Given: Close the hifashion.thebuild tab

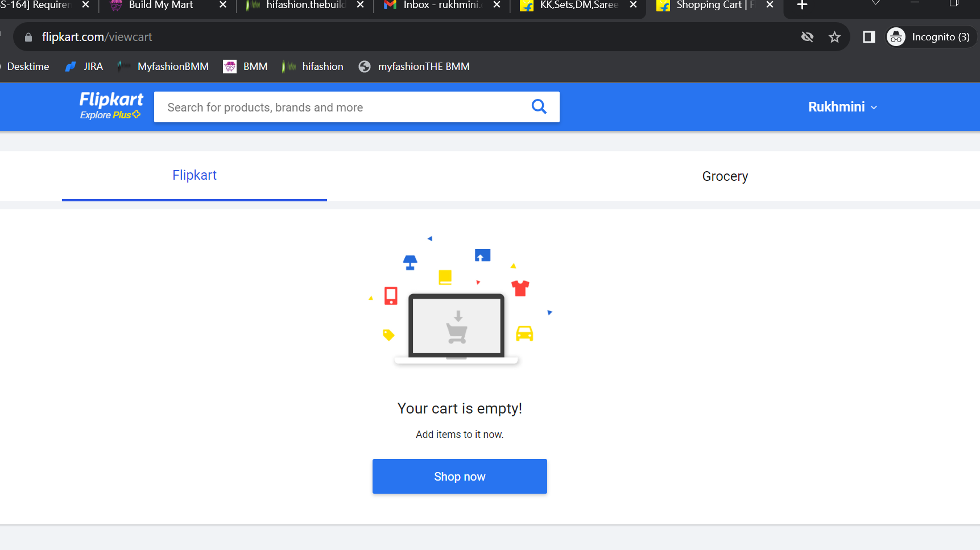Looking at the screenshot, I should (360, 5).
